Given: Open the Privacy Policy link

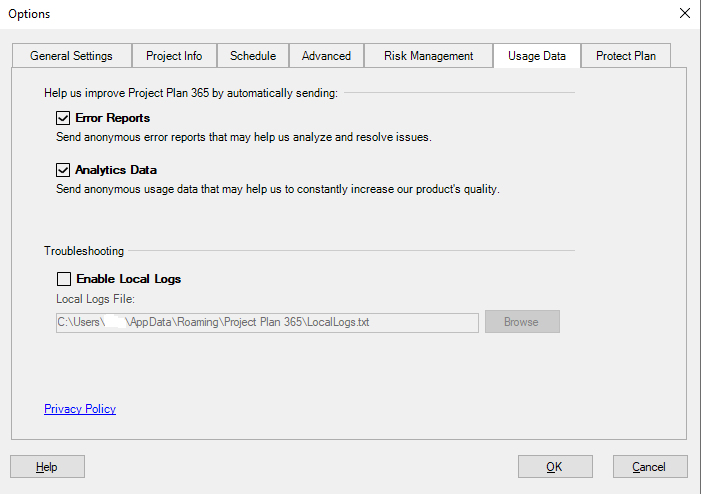Looking at the screenshot, I should (80, 409).
